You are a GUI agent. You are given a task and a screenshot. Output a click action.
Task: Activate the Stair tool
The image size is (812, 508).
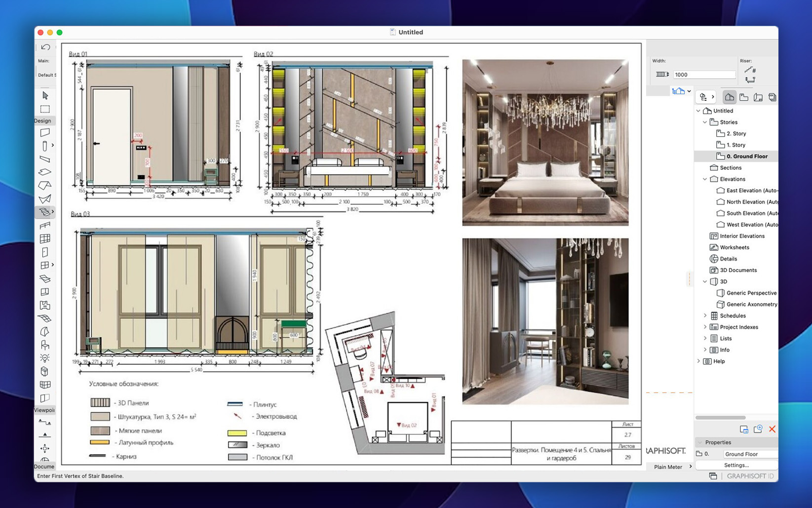pyautogui.click(x=44, y=212)
